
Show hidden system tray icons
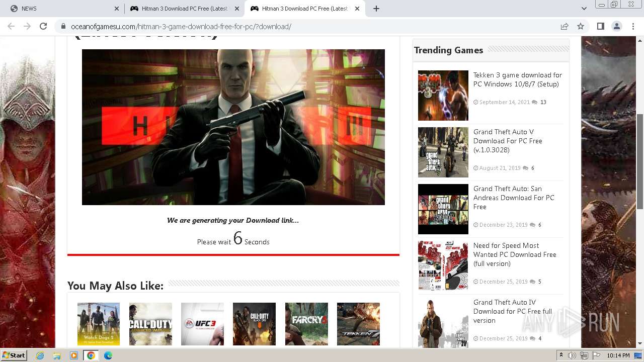point(561,355)
